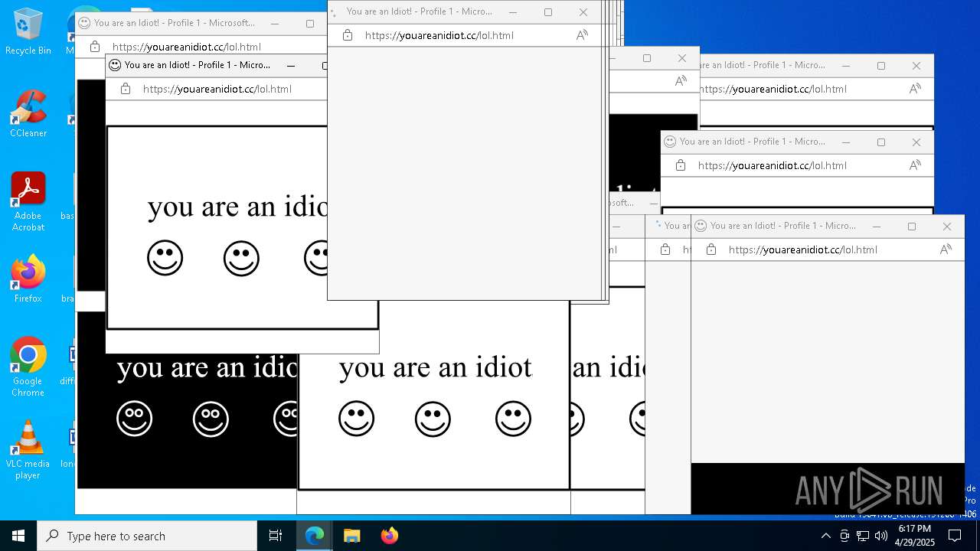Viewport: 980px width, 551px height.
Task: Maximize the lower-right front Edge window
Action: coord(912,227)
